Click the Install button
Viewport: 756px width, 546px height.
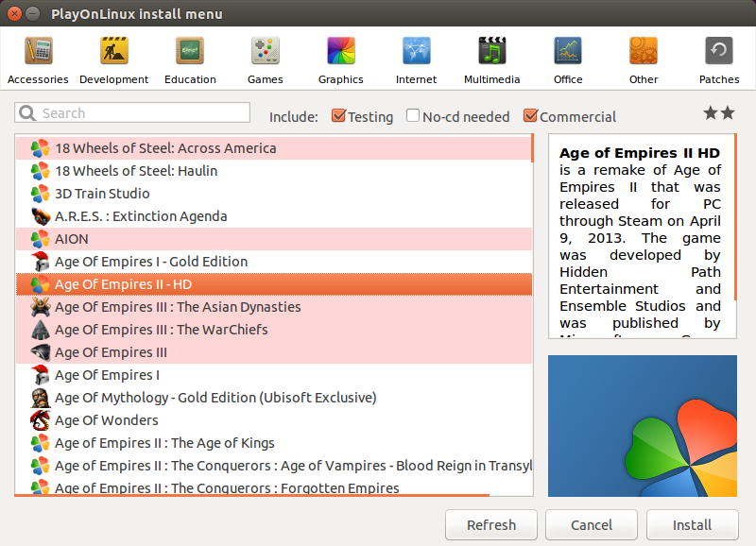[x=693, y=525]
